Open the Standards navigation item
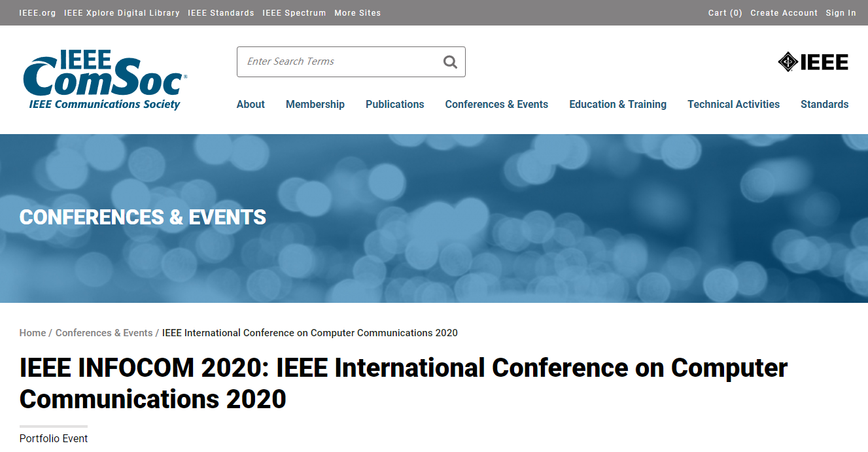The width and height of the screenshot is (868, 452). pyautogui.click(x=824, y=104)
